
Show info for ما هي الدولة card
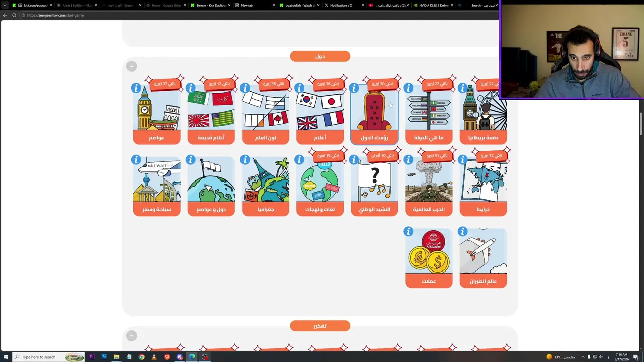click(408, 88)
